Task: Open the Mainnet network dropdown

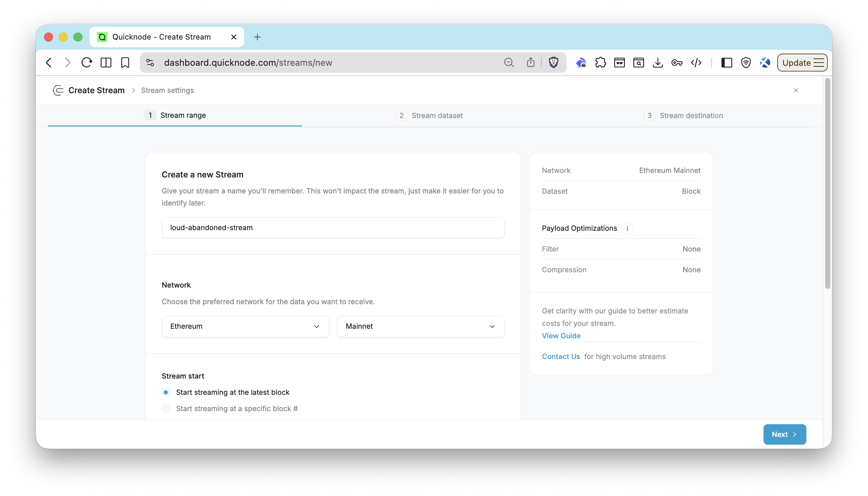Action: (x=421, y=326)
